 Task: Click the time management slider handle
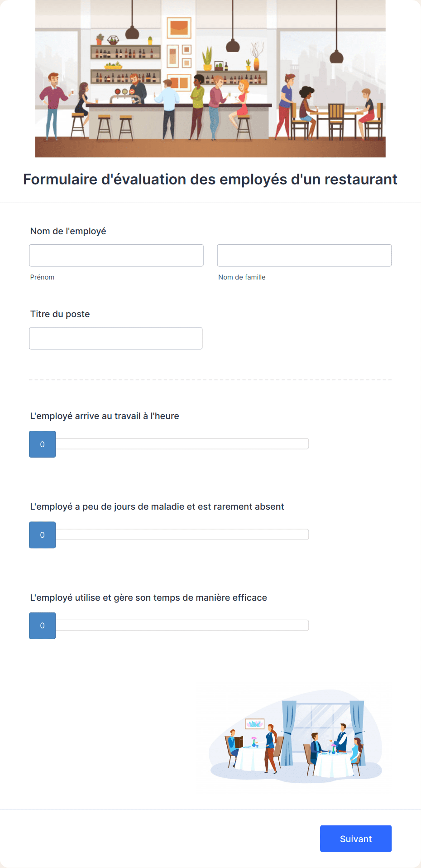[x=43, y=626]
